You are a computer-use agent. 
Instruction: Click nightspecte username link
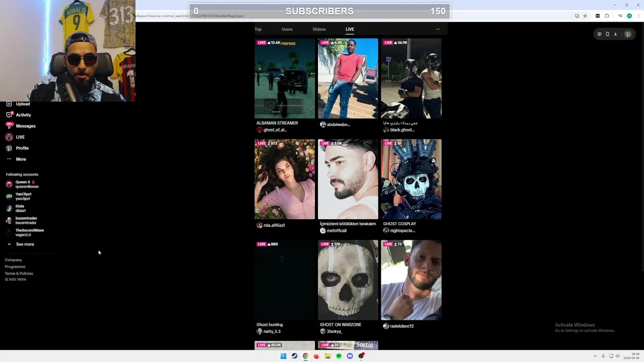coord(403,230)
